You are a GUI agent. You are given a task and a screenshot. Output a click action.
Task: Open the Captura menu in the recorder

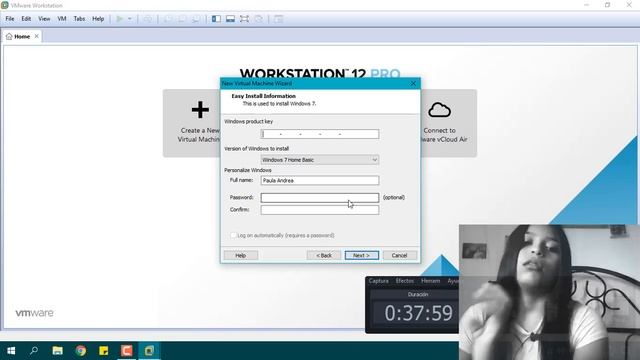click(378, 281)
